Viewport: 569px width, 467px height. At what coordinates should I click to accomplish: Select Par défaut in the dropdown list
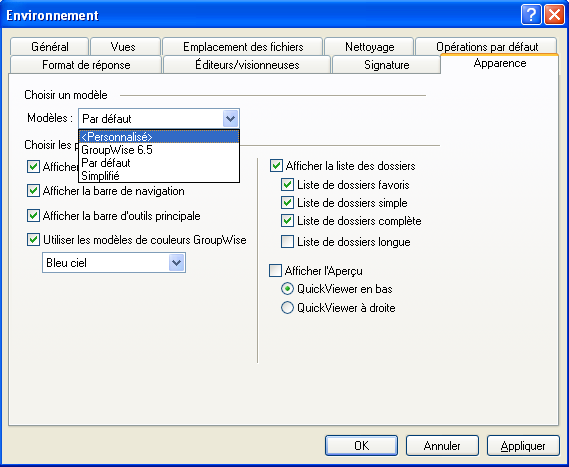159,163
